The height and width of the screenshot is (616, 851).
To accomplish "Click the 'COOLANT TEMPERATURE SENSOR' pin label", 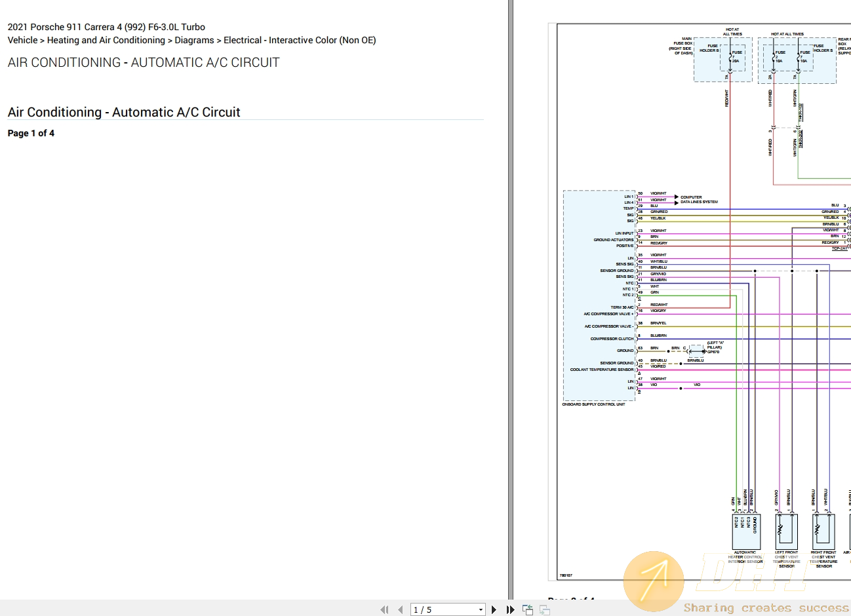I will [x=602, y=370].
